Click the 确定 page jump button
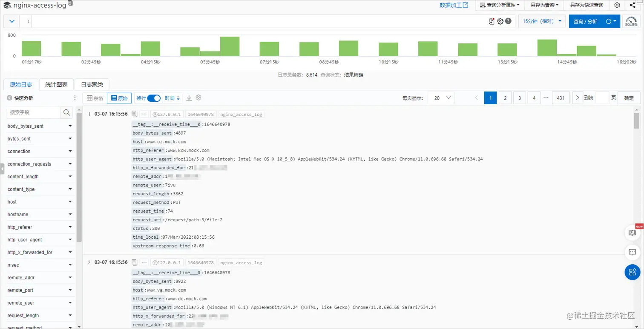 coord(629,98)
